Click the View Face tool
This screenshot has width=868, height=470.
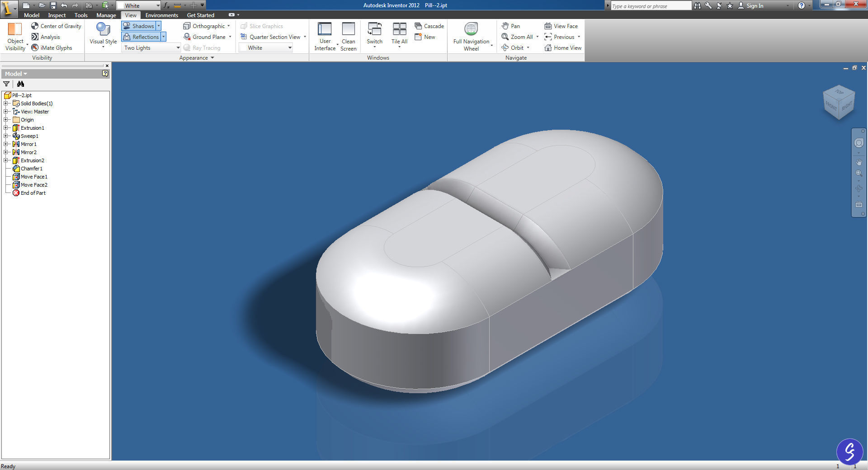click(561, 26)
